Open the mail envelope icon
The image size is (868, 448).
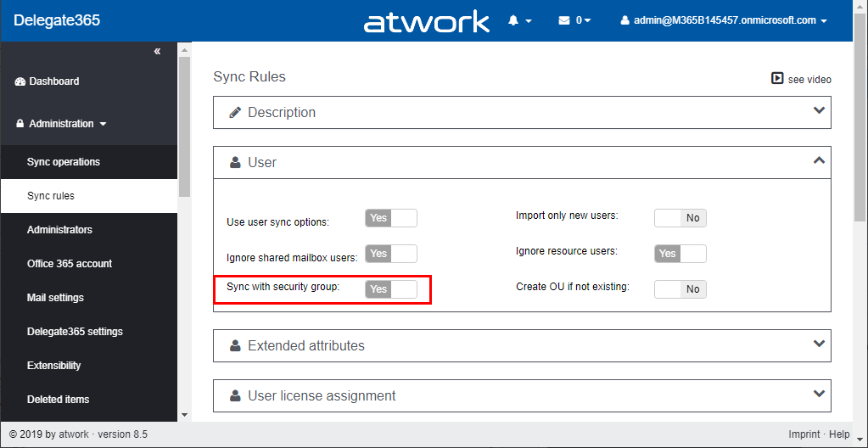tap(564, 20)
